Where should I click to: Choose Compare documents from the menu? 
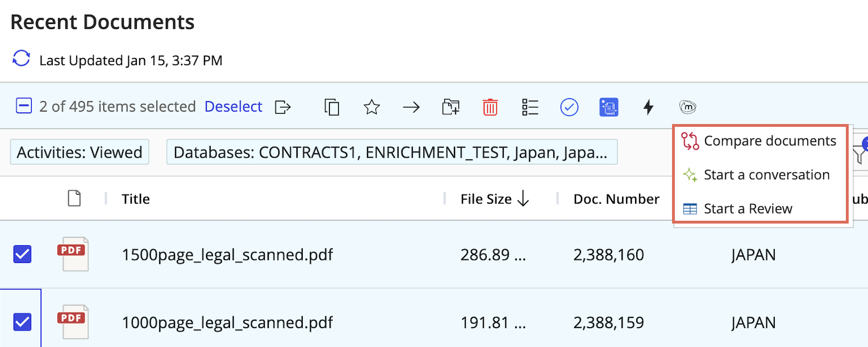[769, 141]
